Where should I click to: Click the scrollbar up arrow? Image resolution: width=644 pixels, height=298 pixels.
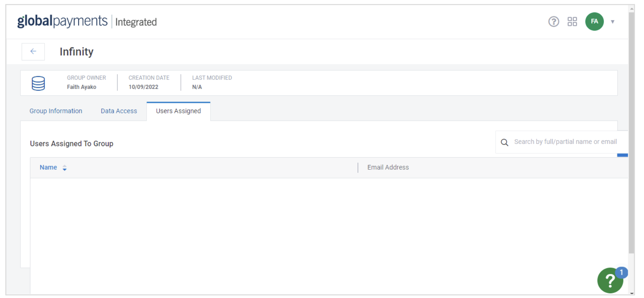coord(632,8)
